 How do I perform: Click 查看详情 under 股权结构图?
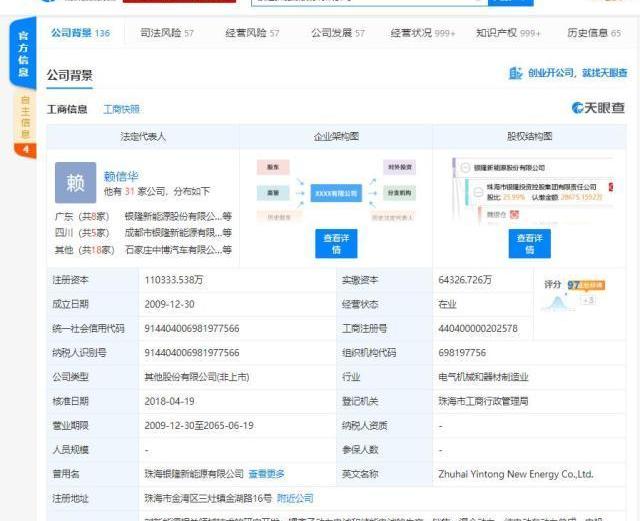(x=529, y=244)
